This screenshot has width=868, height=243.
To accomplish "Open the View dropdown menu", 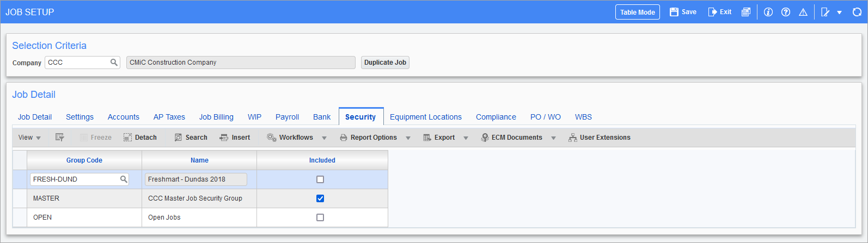I will click(x=29, y=138).
